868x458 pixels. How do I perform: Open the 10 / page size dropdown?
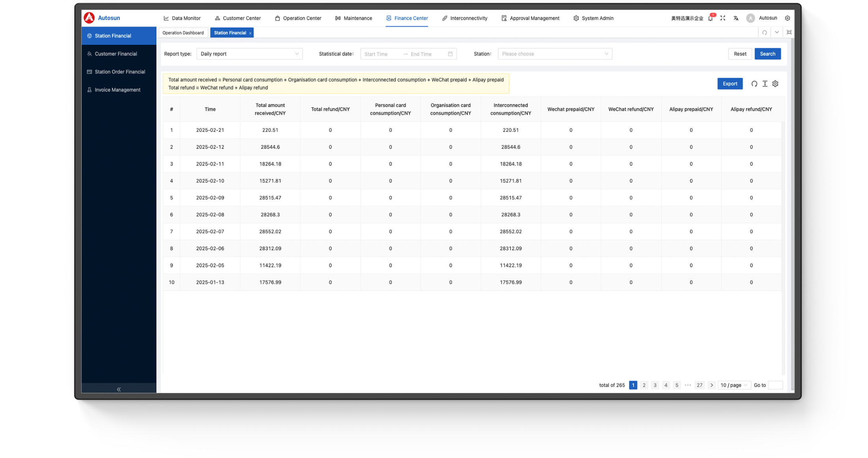[733, 385]
